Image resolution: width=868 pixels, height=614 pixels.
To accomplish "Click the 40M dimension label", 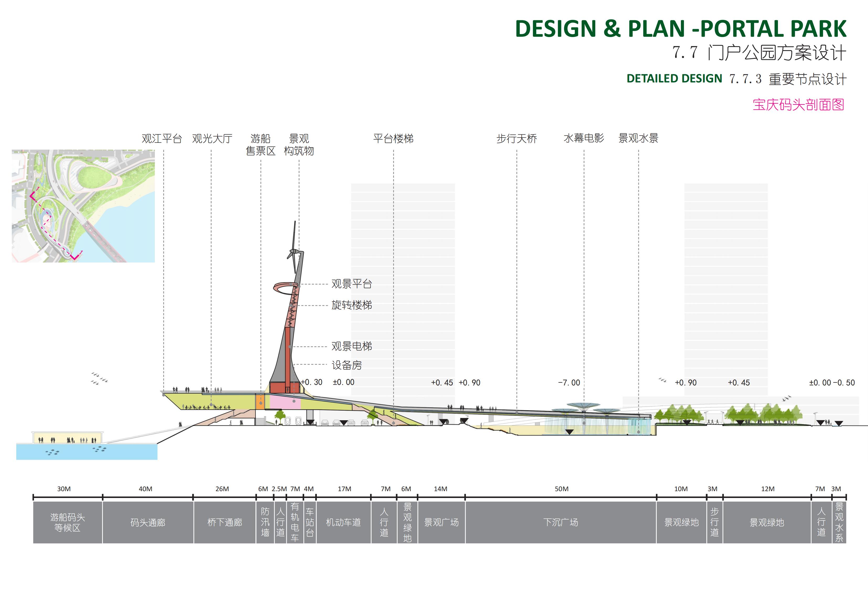I will [x=146, y=489].
